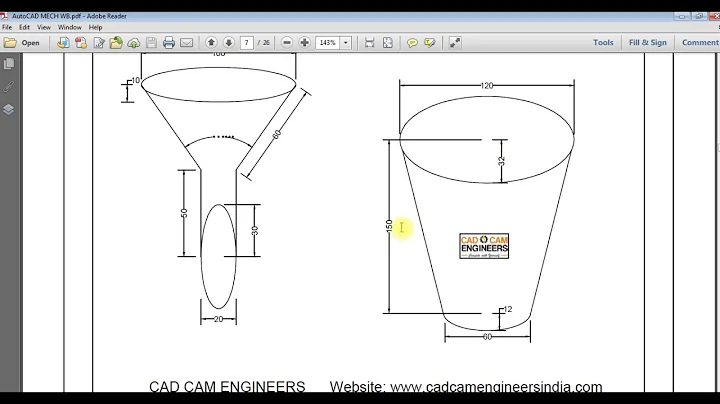Open the Edit menu
This screenshot has height=404, width=720.
coord(24,28)
